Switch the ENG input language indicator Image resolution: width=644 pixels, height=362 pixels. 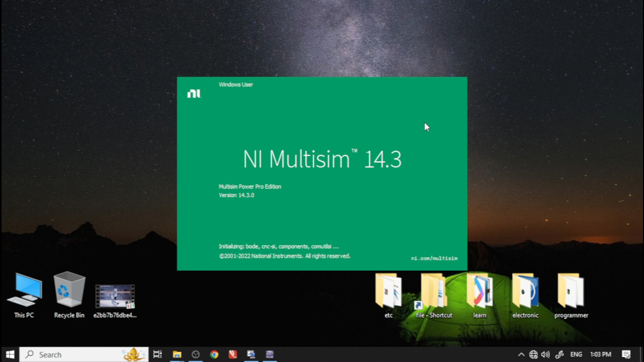pyautogui.click(x=576, y=354)
